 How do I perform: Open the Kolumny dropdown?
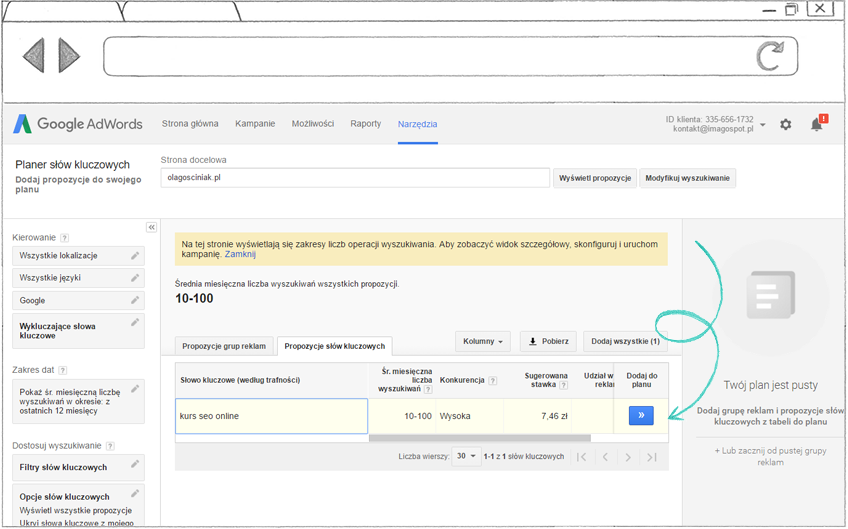click(482, 342)
